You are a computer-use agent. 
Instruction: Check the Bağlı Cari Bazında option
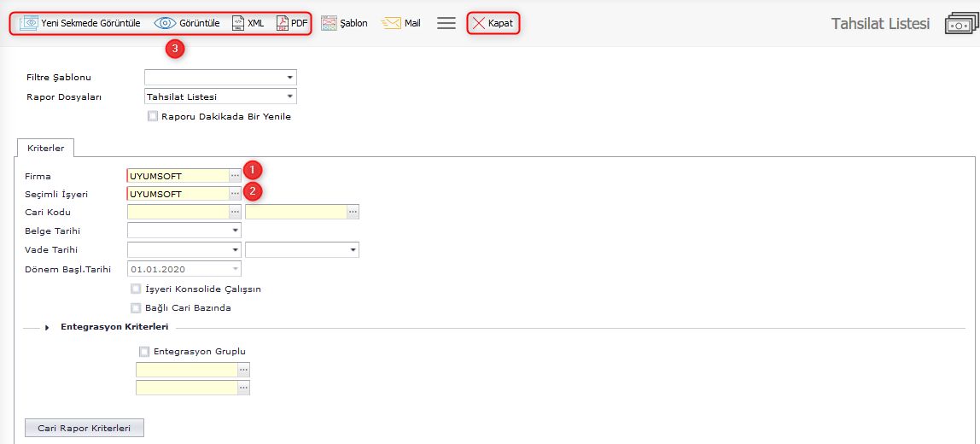tap(136, 308)
